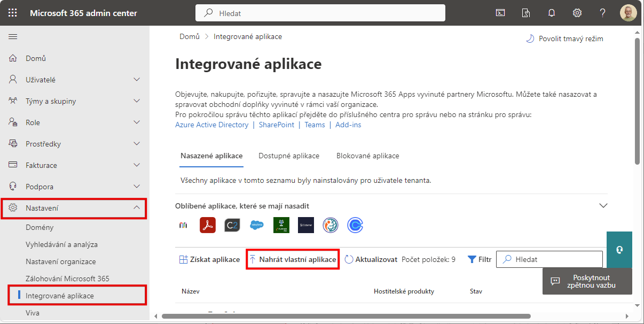This screenshot has width=644, height=324.
Task: Open notifications bell icon
Action: (x=552, y=13)
